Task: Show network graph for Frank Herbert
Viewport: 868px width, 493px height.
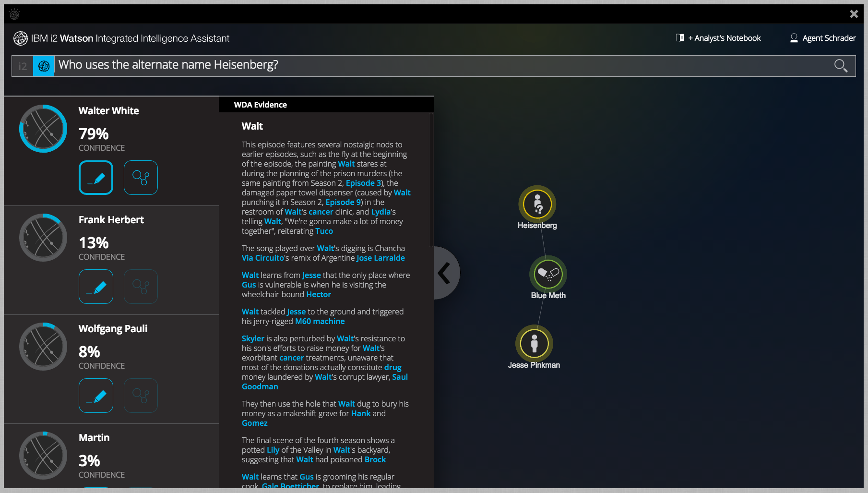Action: coord(141,287)
